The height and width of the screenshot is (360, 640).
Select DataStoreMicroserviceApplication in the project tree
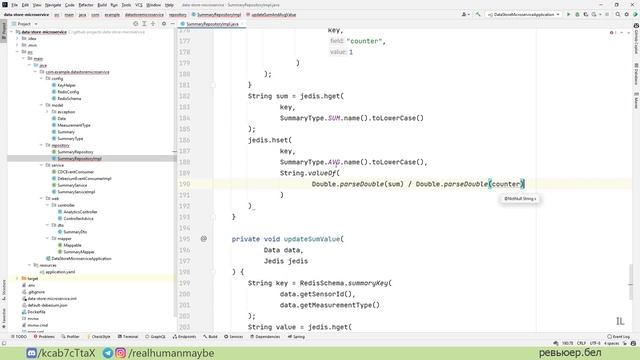pos(81,258)
